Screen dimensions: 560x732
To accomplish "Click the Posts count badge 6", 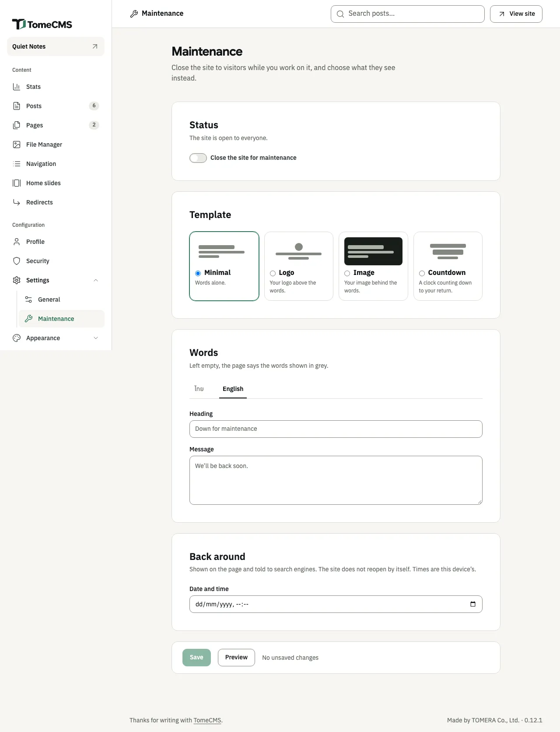I will 94,106.
